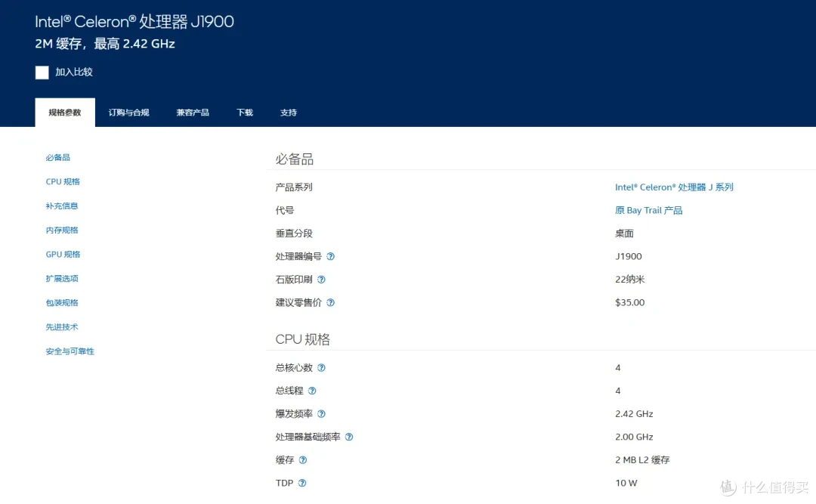Open help icon next to 总核心数
The image size is (816, 504).
point(321,367)
